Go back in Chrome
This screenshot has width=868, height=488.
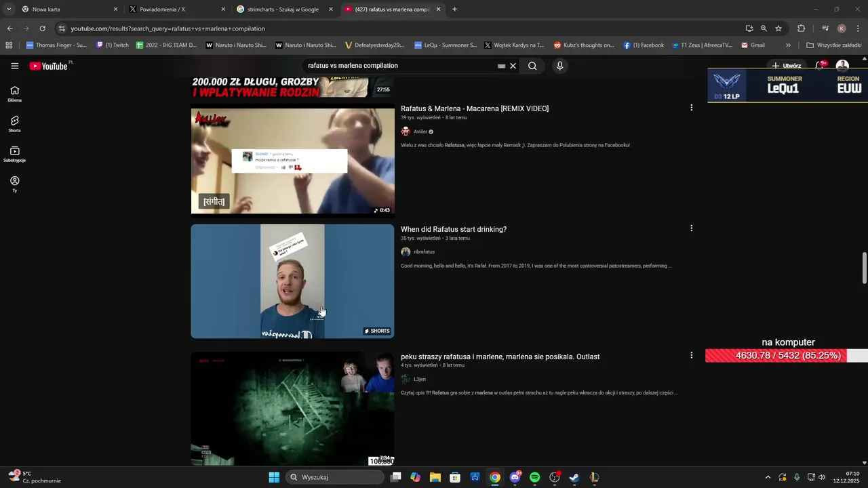click(x=9, y=28)
